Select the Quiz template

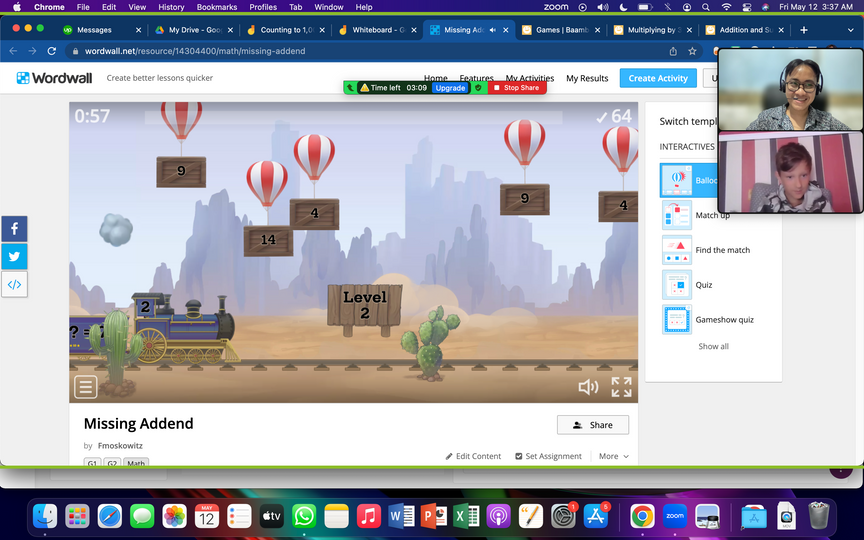[704, 285]
